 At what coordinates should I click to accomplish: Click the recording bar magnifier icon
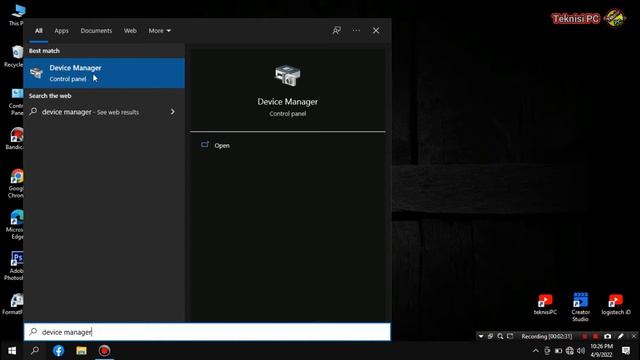(500, 336)
